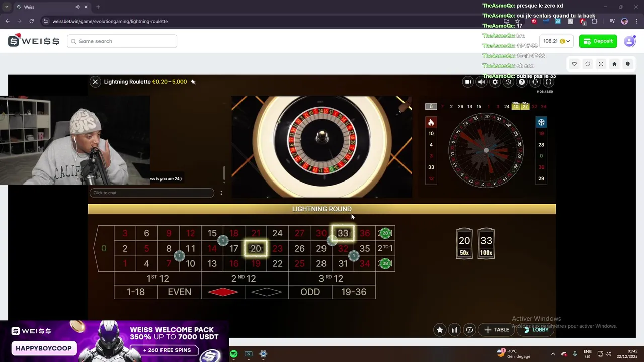Show cold numbers snowflake icon

click(x=541, y=122)
